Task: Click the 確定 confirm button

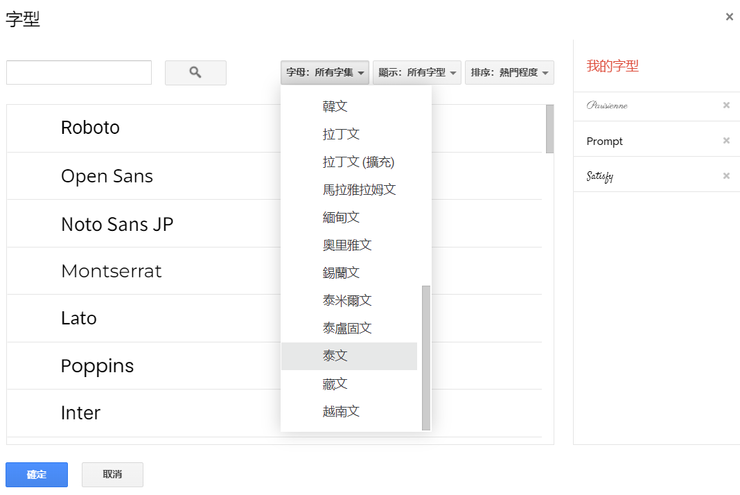Action: coord(37,475)
